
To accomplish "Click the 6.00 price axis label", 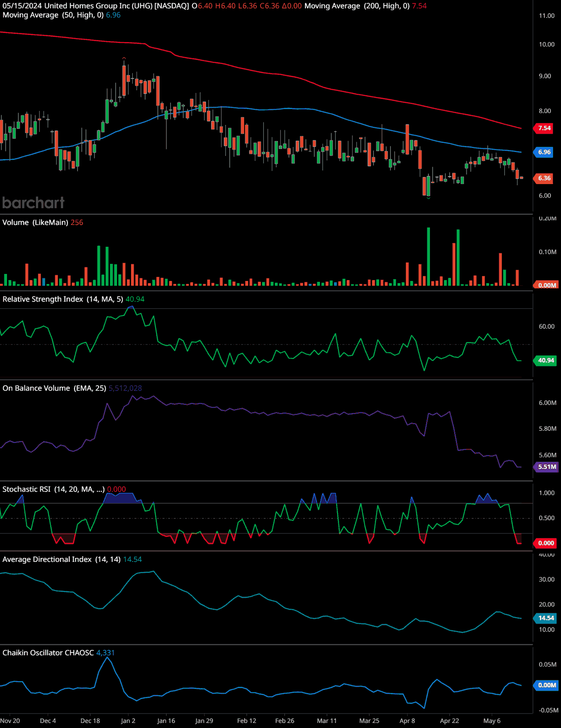I will (545, 196).
